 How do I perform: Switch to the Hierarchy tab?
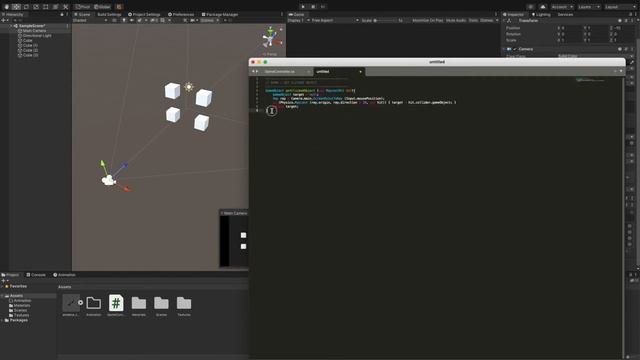click(13, 14)
